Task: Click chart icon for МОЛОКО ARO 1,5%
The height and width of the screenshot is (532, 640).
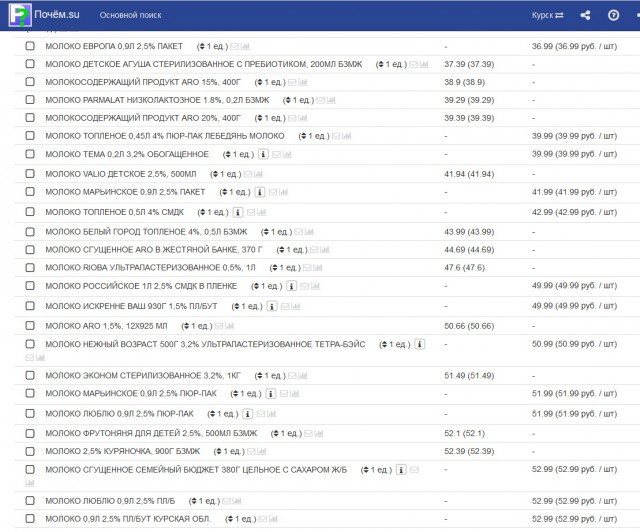Action: [x=229, y=326]
